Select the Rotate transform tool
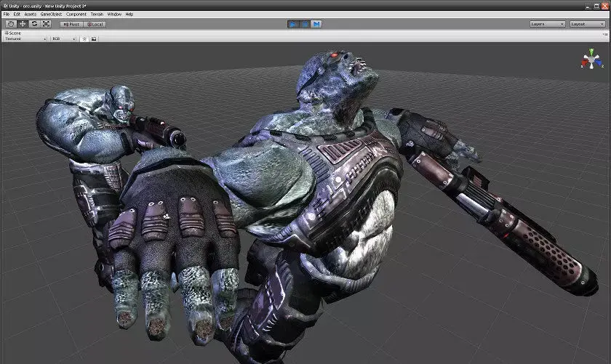This screenshot has width=611, height=364. pos(34,24)
